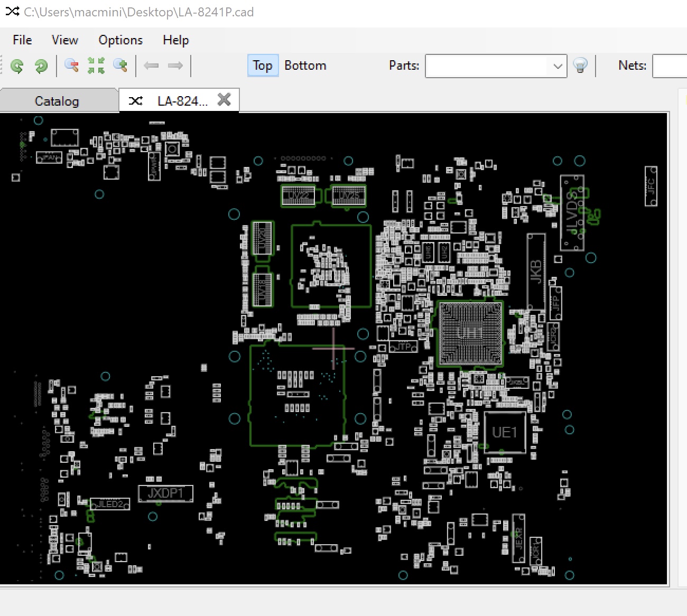
Task: Select the UE1 chip on the board
Action: pyautogui.click(x=505, y=433)
